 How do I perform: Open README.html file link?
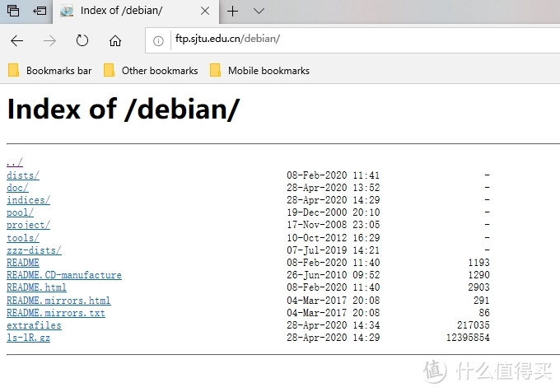coord(36,287)
